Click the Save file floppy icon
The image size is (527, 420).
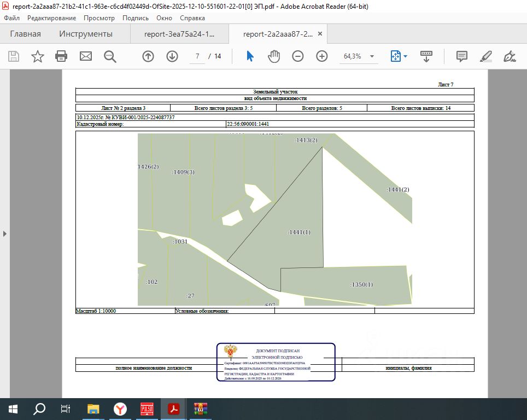pyautogui.click(x=14, y=56)
